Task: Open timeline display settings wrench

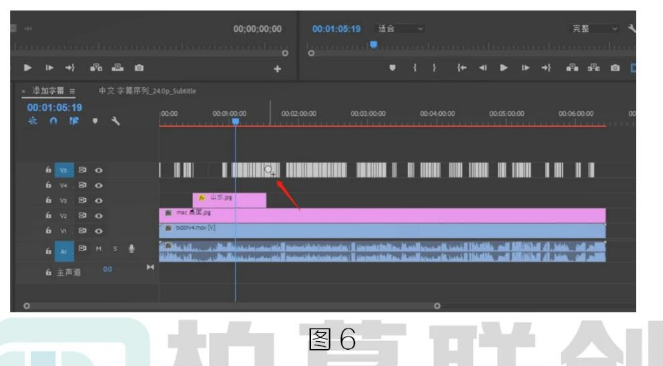Action: tap(115, 121)
